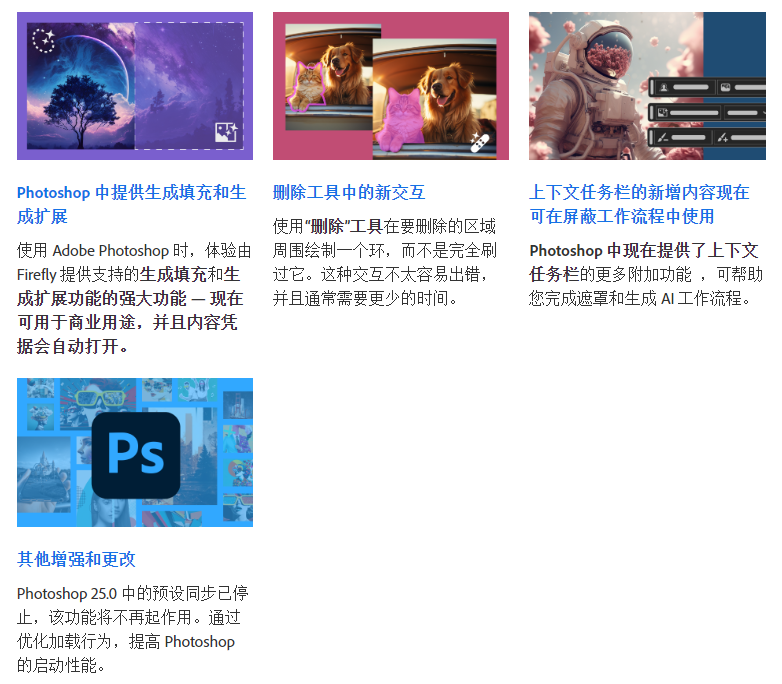
Task: Click the generative expand sparkle image icon
Action: tap(226, 132)
